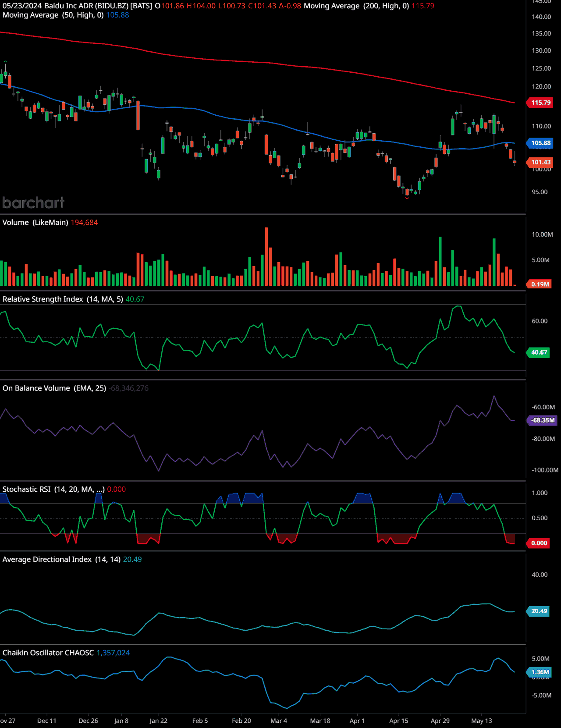
Task: Click the 110.00 price axis label
Action: point(541,126)
